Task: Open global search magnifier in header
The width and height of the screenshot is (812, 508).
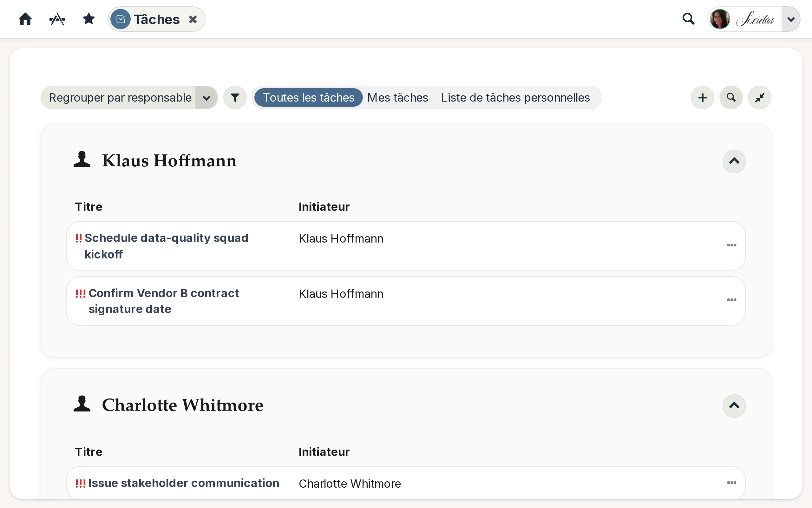Action: click(x=688, y=19)
